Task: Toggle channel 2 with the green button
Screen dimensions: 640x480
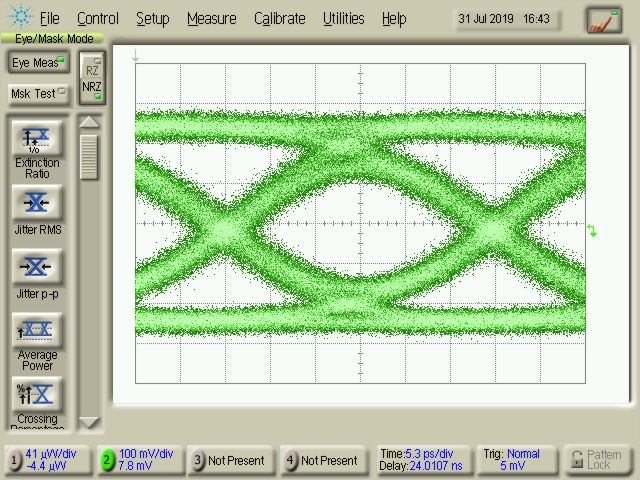Action: [107, 460]
